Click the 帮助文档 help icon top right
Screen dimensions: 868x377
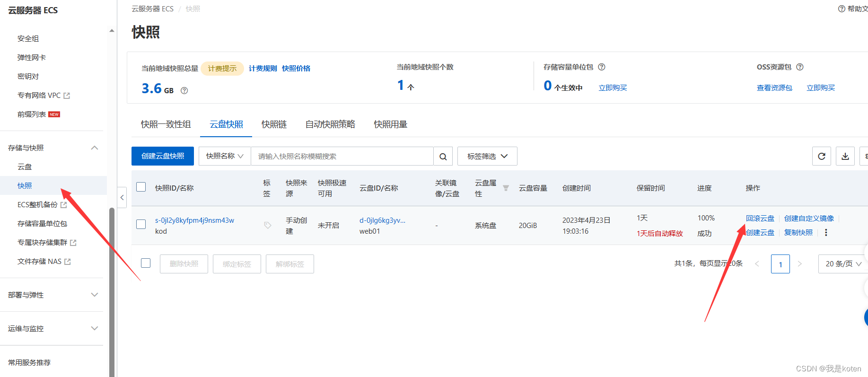(x=842, y=9)
